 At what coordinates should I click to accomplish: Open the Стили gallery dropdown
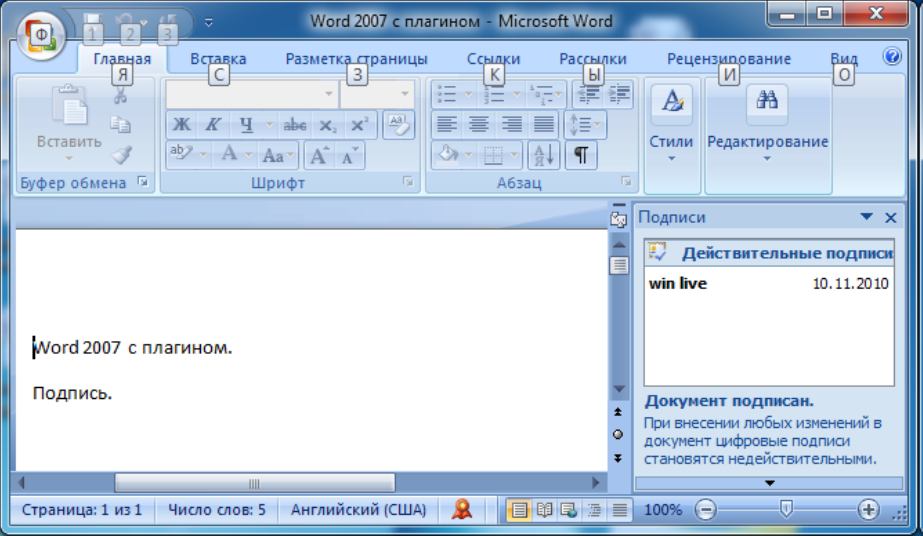coord(672,136)
